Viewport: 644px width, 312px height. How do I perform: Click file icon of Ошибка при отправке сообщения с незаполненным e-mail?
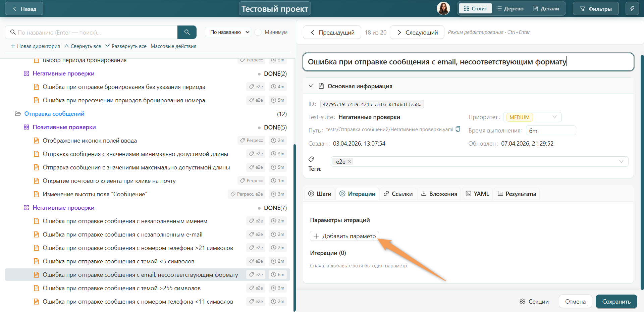coord(36,235)
